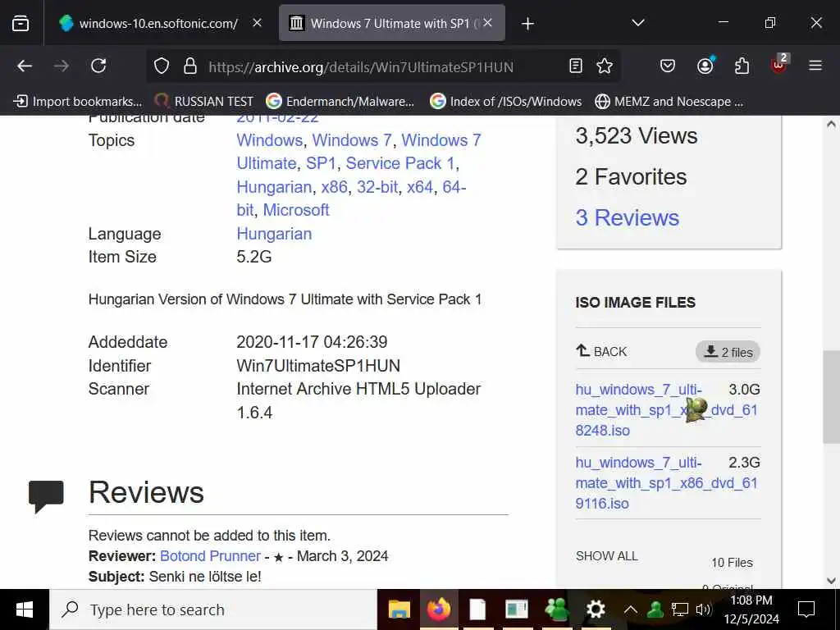Download all with 2 files button
Viewport: 840px width, 630px height.
pyautogui.click(x=728, y=352)
